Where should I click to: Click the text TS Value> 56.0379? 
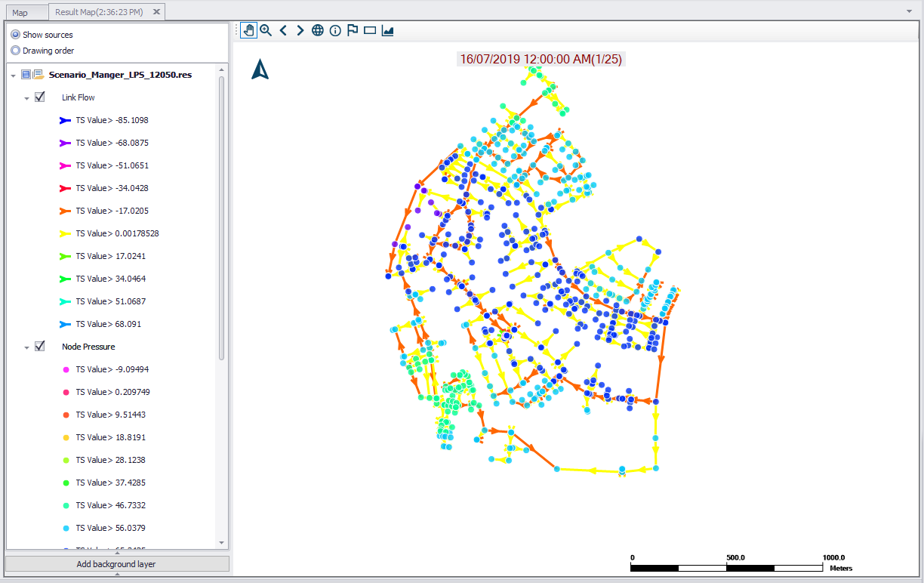click(110, 528)
